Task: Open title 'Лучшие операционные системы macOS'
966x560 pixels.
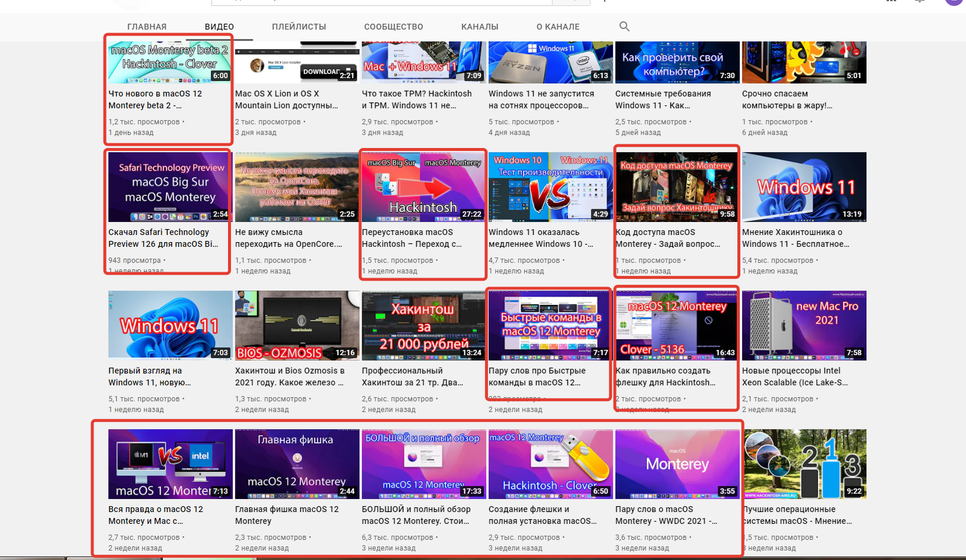Action: click(x=797, y=515)
